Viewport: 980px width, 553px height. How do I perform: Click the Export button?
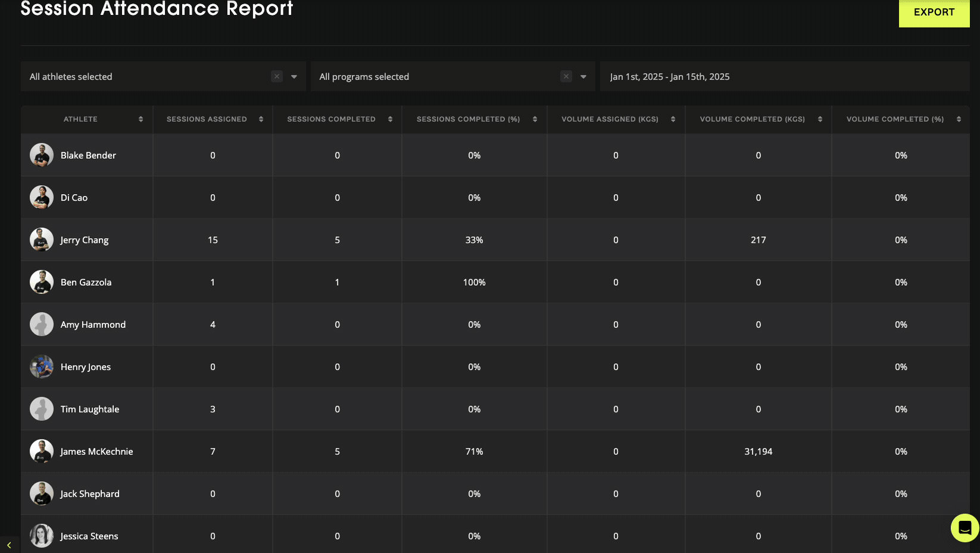tap(934, 13)
